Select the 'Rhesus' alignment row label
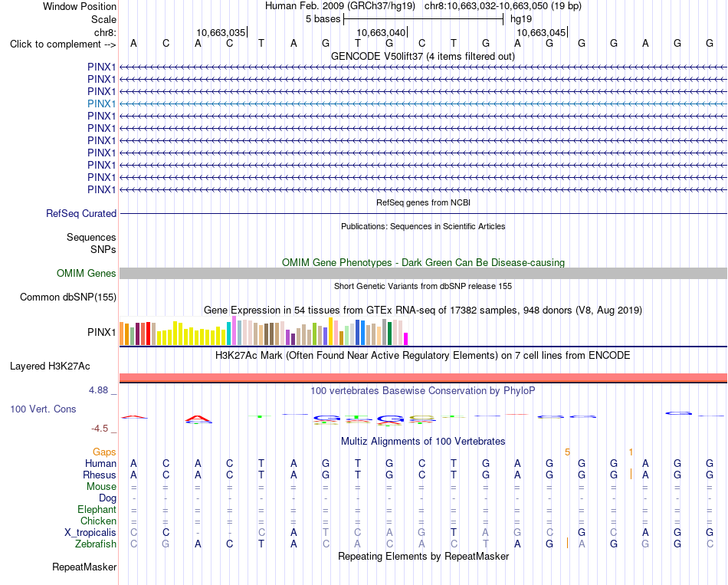This screenshot has width=728, height=585. coord(100,475)
